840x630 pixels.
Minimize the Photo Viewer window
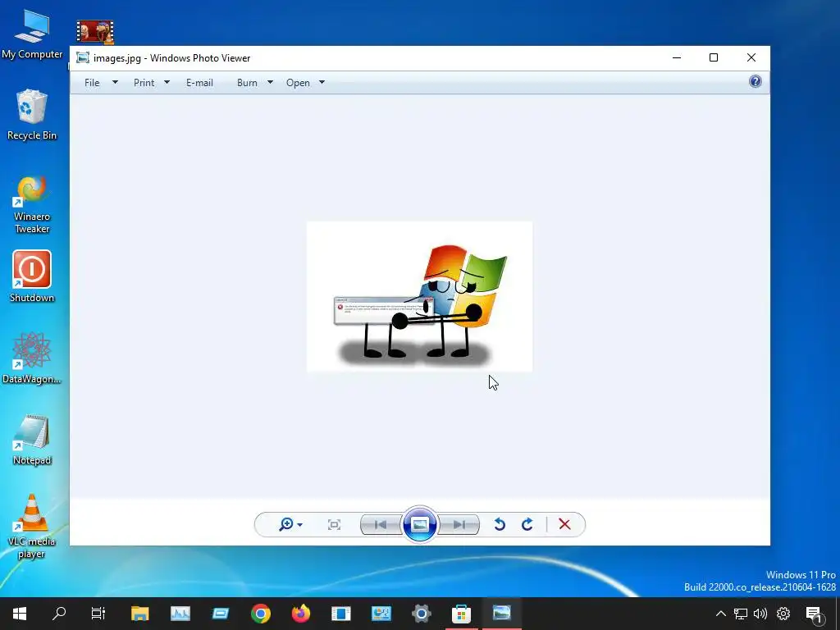click(x=677, y=58)
